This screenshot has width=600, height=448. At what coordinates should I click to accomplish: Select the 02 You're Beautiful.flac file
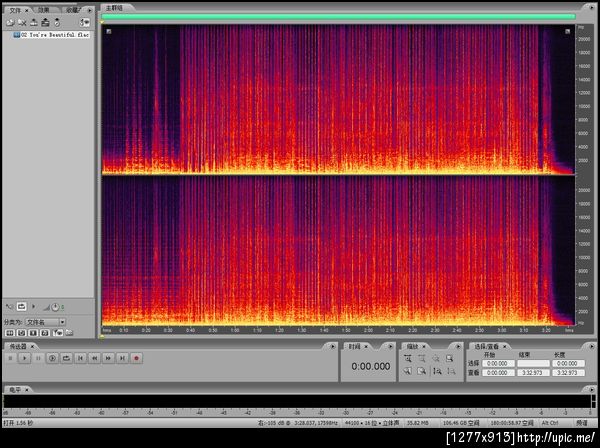[x=51, y=34]
